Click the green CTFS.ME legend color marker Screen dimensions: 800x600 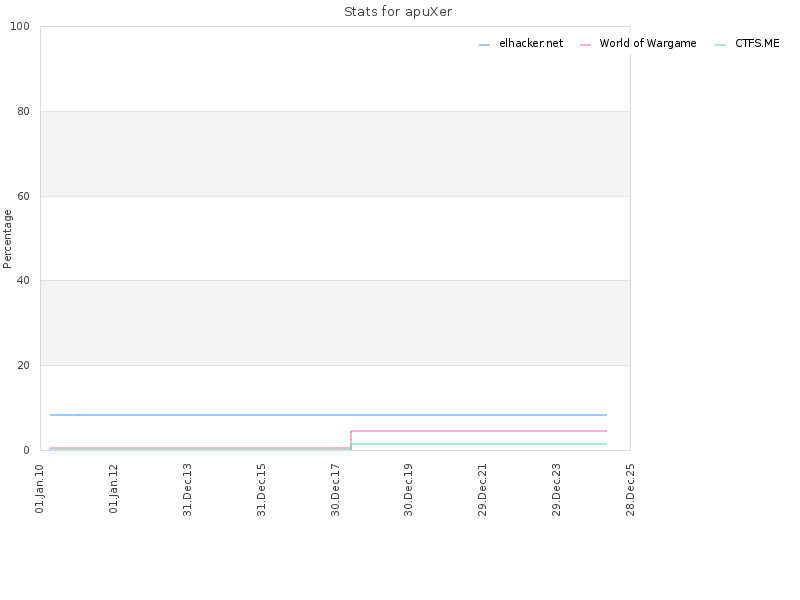(x=720, y=45)
